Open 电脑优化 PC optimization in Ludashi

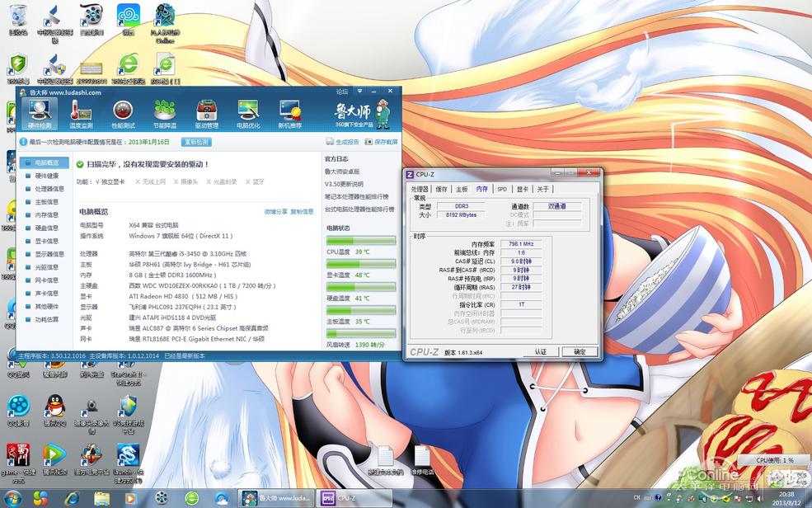coord(248,114)
